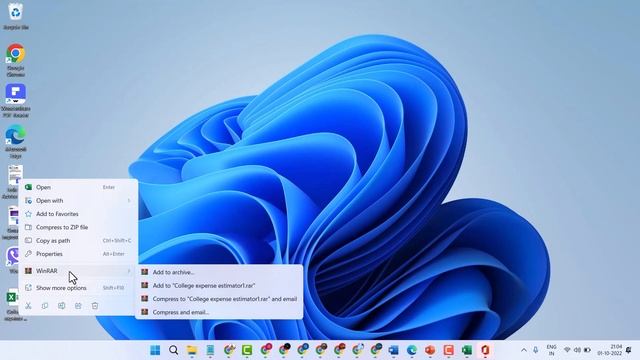
Task: Choose Add to archive... in WinRAR submenu
Action: 219,272
